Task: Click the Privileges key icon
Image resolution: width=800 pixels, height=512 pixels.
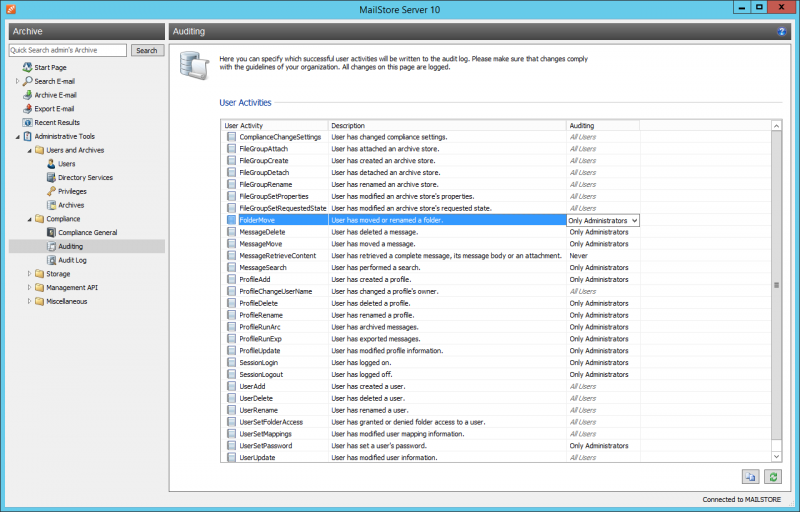Action: pyautogui.click(x=51, y=191)
